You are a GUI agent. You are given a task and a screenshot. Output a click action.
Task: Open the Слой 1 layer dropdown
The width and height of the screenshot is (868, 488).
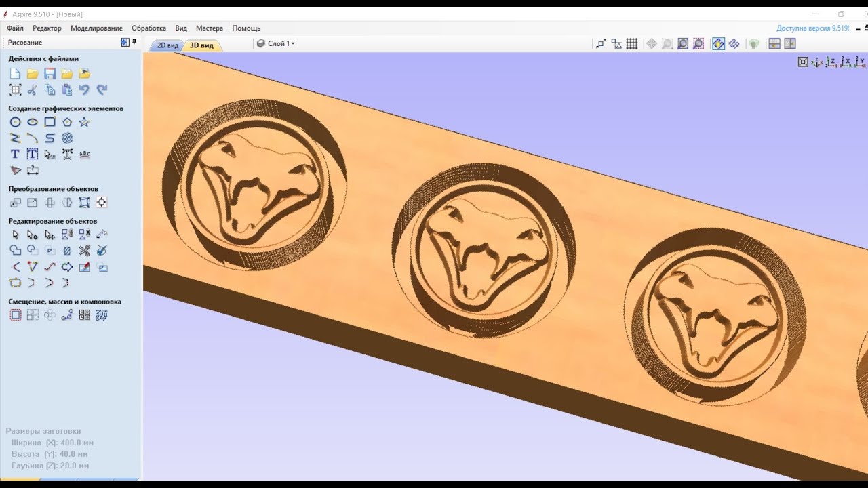point(276,43)
